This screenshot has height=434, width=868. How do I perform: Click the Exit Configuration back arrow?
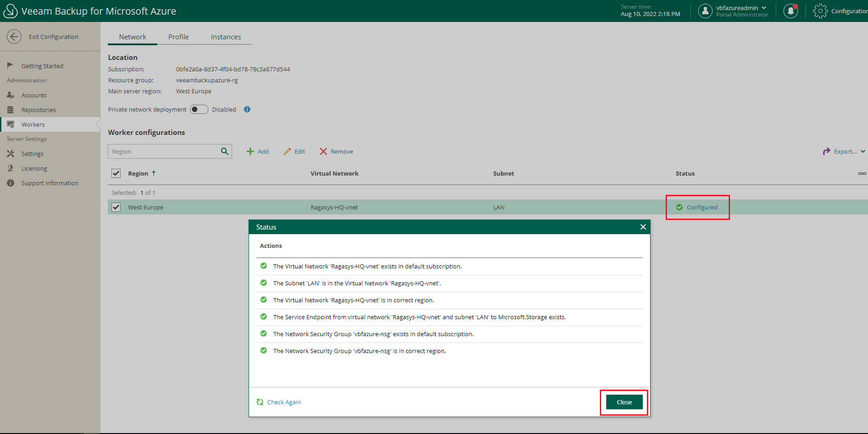coord(14,37)
